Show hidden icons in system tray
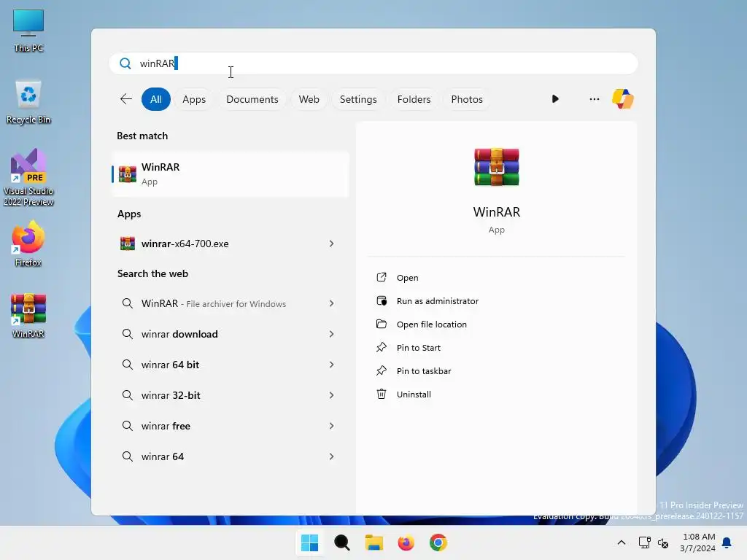The width and height of the screenshot is (747, 560). pos(622,542)
